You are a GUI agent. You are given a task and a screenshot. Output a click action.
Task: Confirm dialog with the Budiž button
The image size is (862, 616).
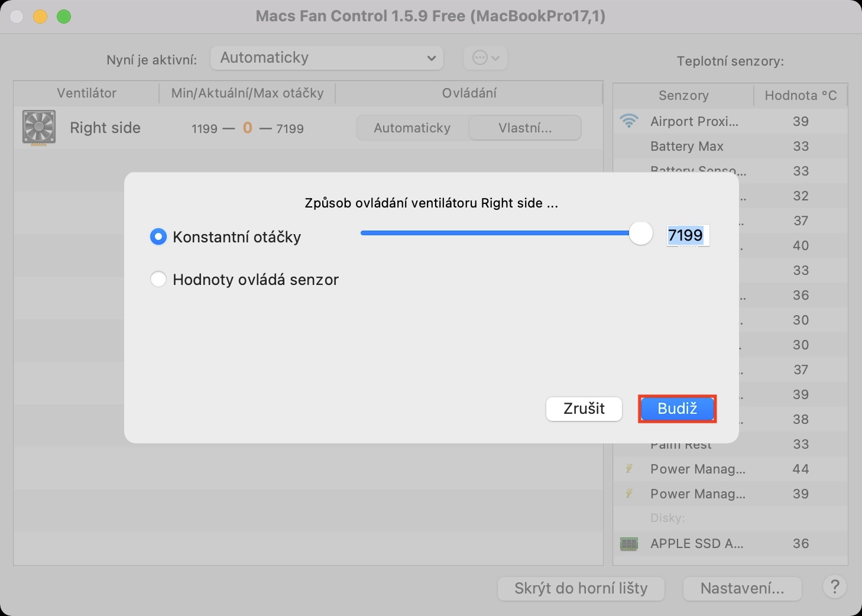click(x=677, y=408)
